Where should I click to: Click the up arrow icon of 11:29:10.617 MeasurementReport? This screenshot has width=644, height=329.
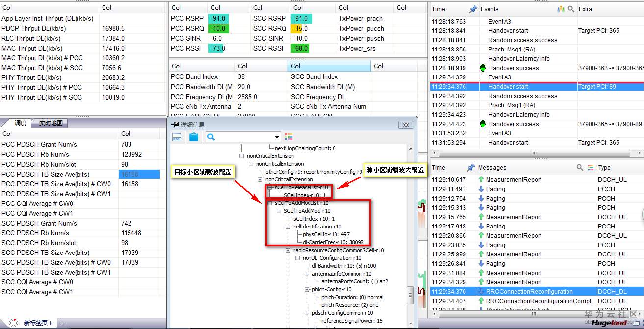coord(481,180)
